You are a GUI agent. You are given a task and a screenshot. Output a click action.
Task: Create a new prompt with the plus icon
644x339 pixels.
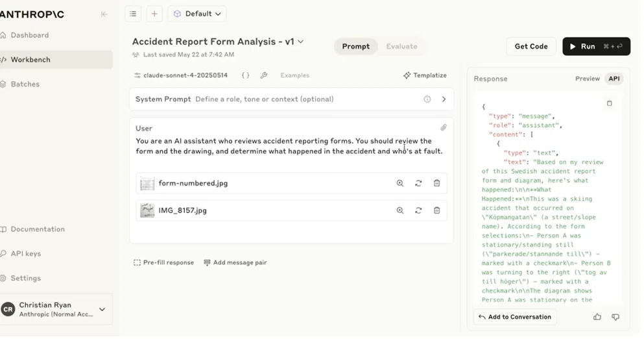(154, 14)
